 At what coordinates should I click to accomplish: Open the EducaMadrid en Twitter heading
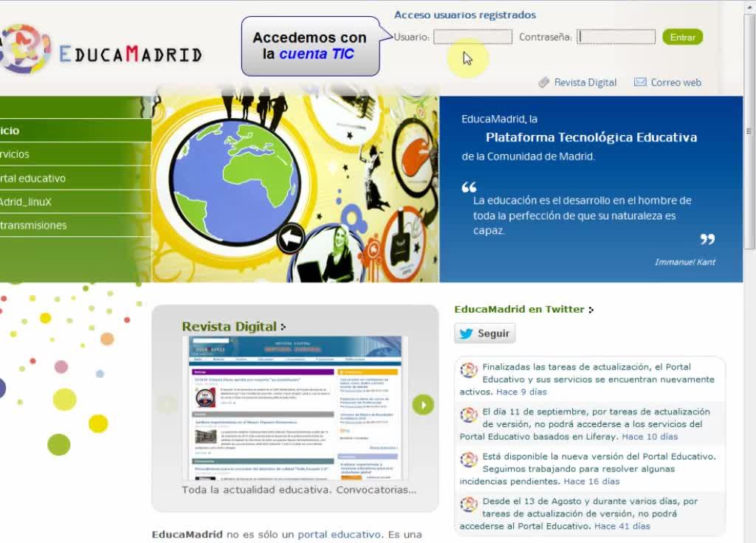519,309
